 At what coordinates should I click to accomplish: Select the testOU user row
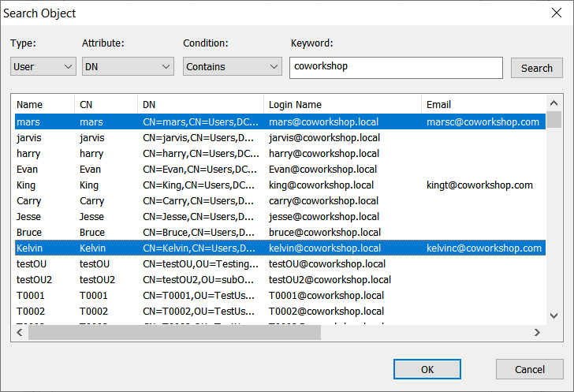pyautogui.click(x=280, y=263)
